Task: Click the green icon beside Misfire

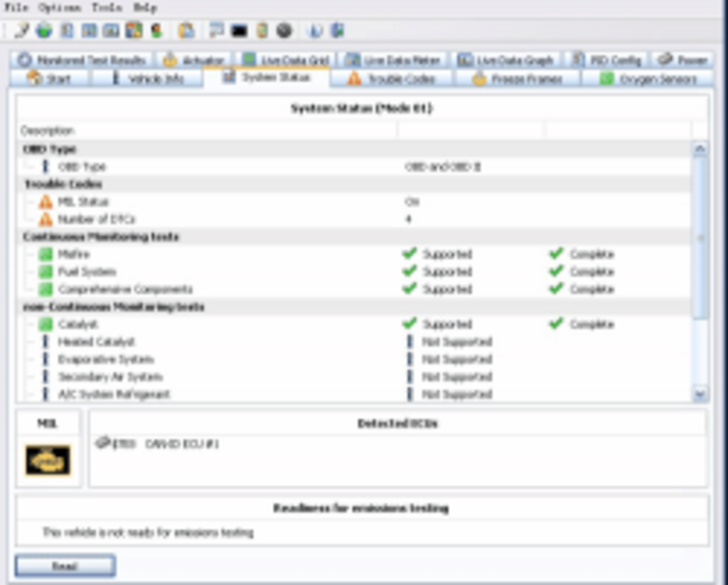Action: [45, 255]
